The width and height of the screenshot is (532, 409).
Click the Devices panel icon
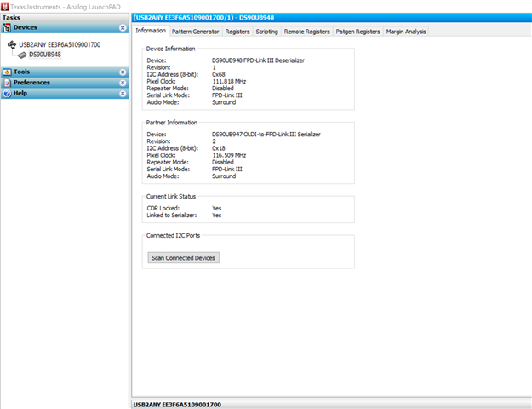pyautogui.click(x=7, y=28)
